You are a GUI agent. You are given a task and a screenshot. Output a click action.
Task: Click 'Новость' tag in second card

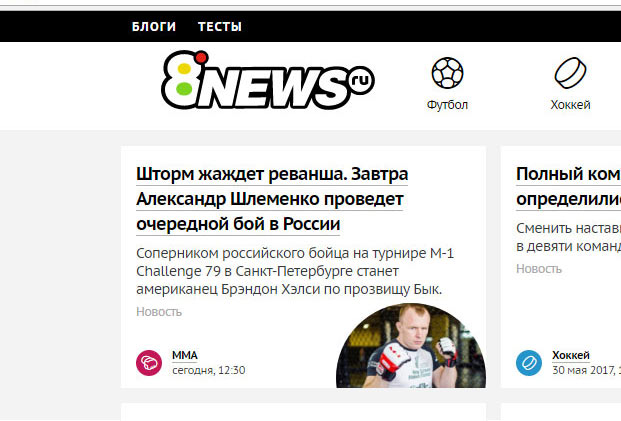(539, 269)
